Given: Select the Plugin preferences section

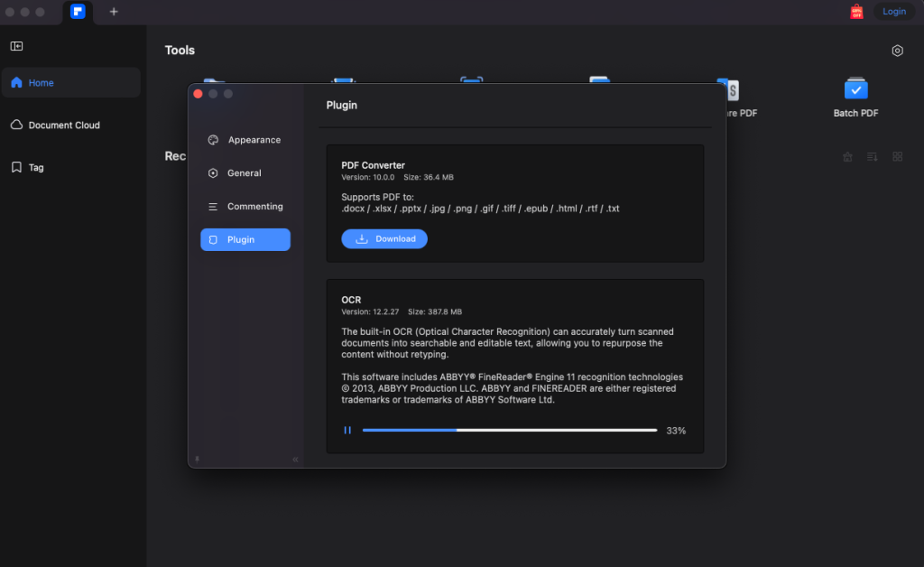Looking at the screenshot, I should point(245,239).
